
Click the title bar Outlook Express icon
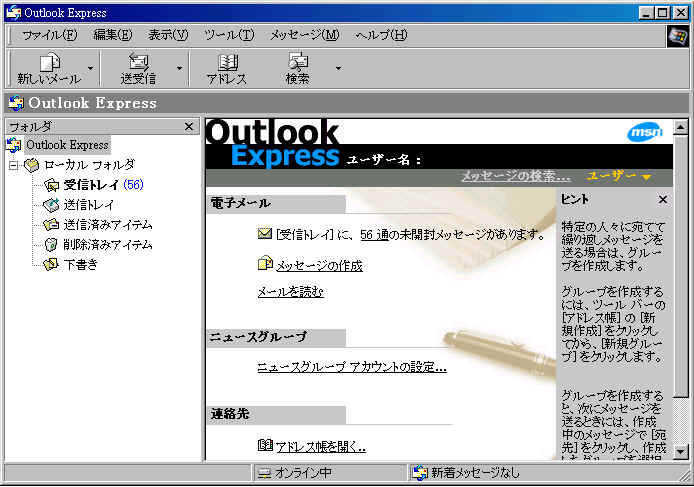(x=13, y=12)
